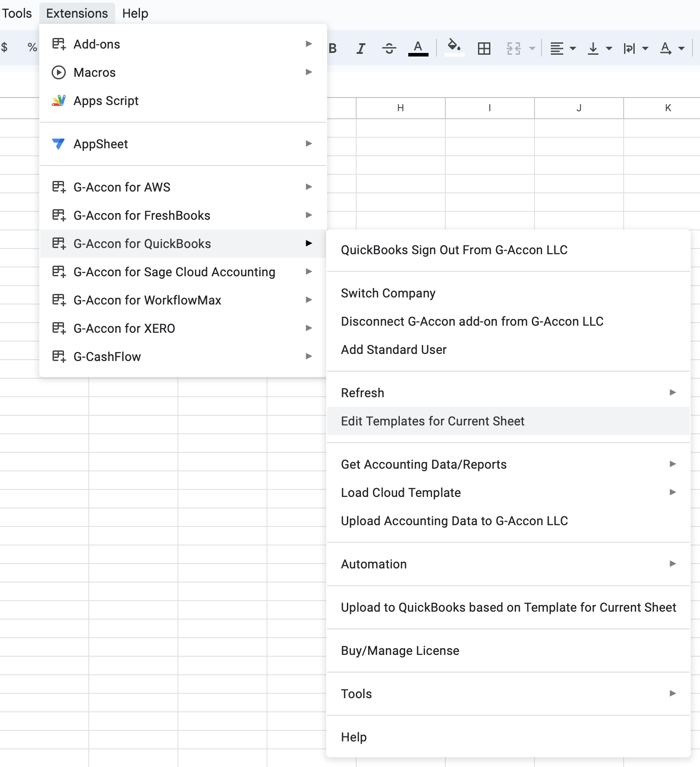Click the G-Accon for WorkflowMax icon

[x=59, y=300]
